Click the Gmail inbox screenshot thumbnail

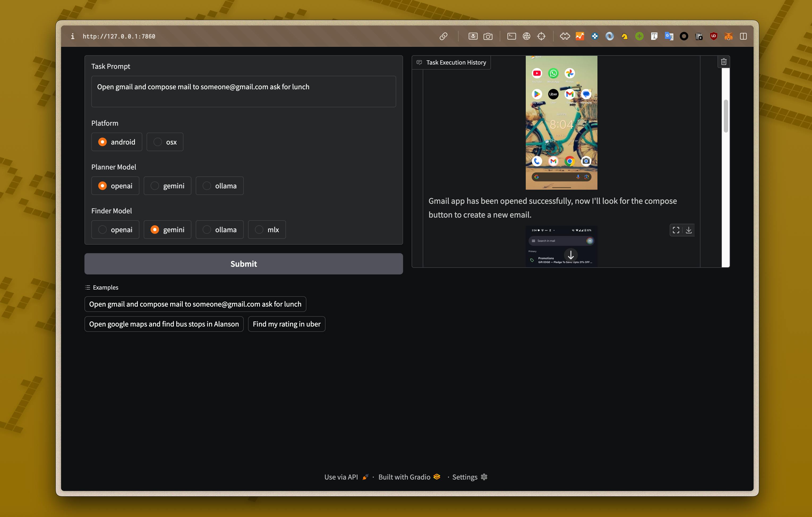point(561,246)
